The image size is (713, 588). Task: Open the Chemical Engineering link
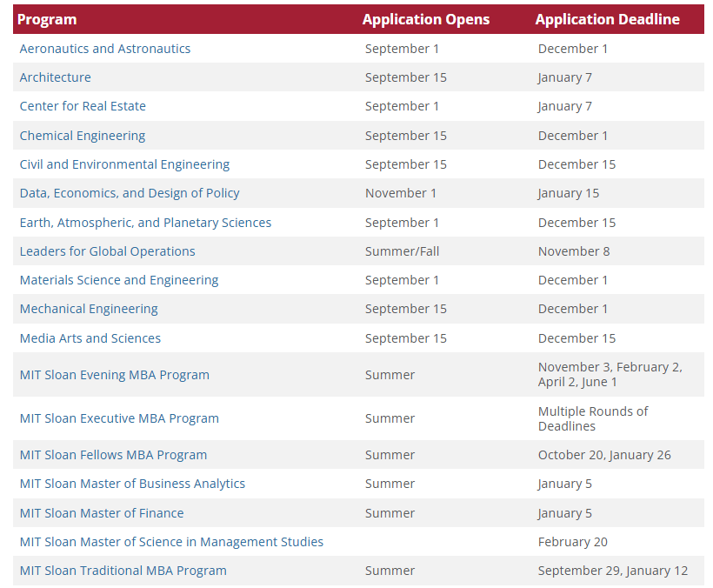83,136
